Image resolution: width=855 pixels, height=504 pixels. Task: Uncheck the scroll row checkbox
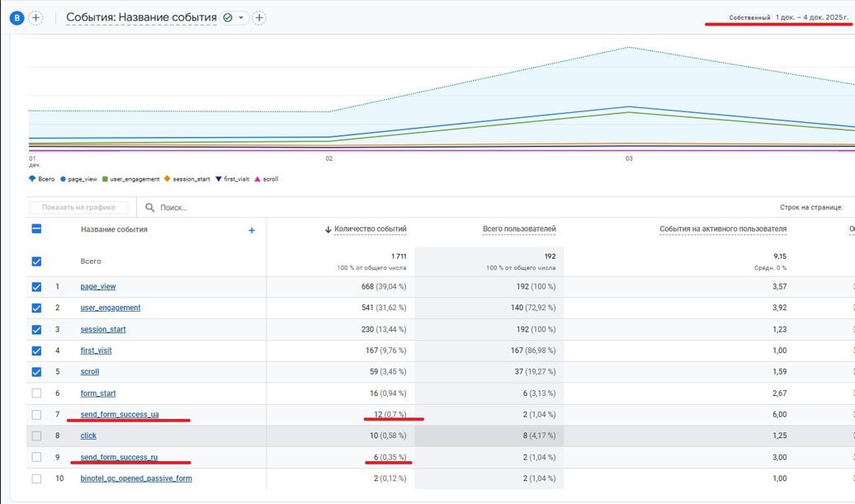point(36,372)
